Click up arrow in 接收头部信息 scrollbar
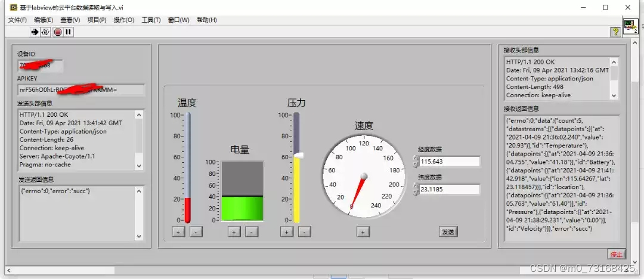Viewport: 644px width, 279px height. (x=614, y=62)
